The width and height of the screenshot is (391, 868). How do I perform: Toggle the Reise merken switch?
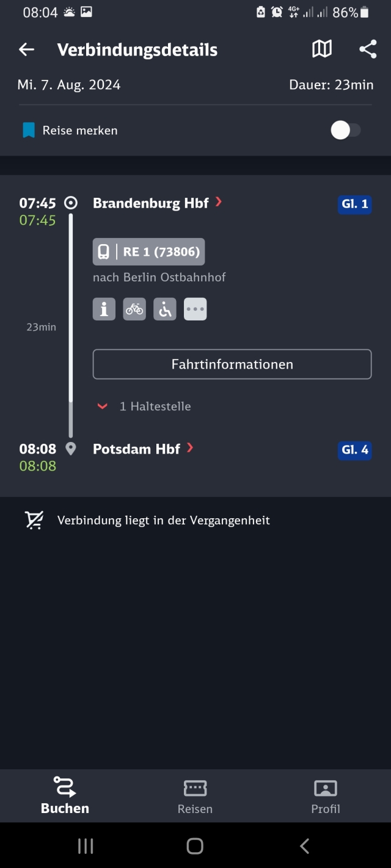[x=346, y=130]
